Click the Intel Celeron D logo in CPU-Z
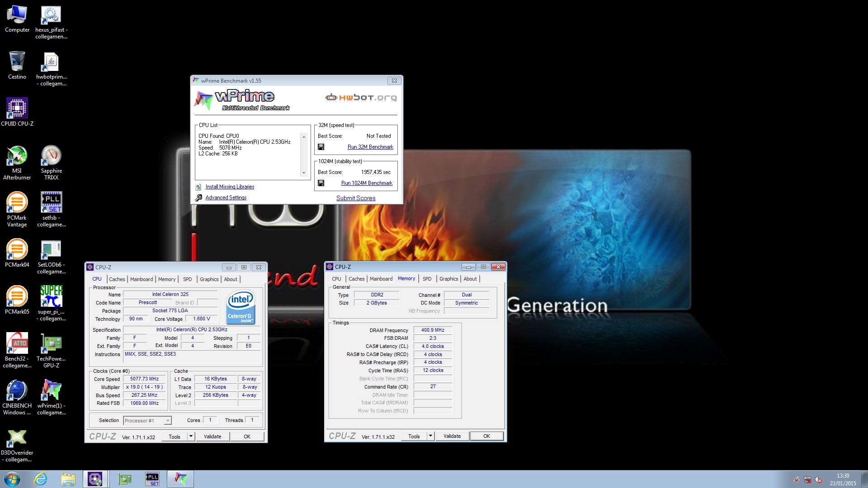This screenshot has height=488, width=868. pyautogui.click(x=241, y=307)
